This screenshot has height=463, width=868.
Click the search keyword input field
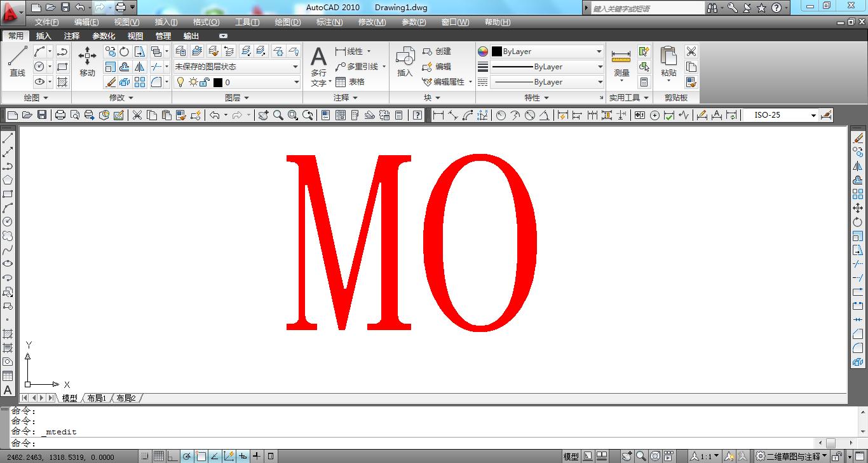(x=648, y=8)
